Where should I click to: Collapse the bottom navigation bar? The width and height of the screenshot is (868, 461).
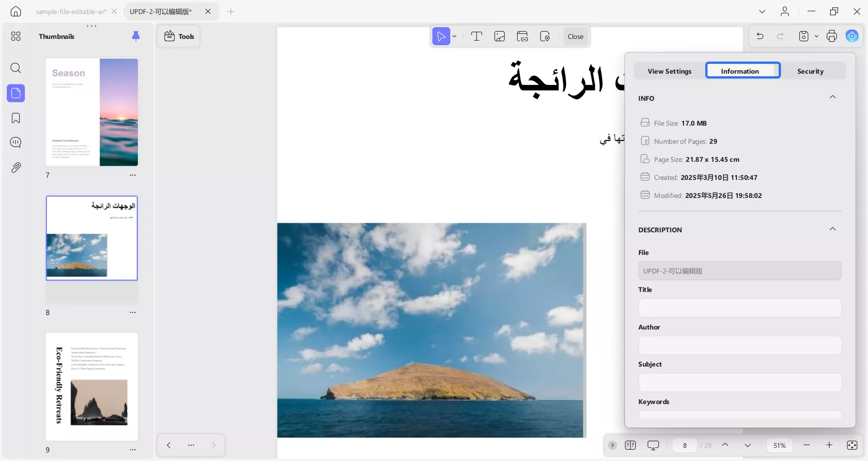(x=613, y=445)
